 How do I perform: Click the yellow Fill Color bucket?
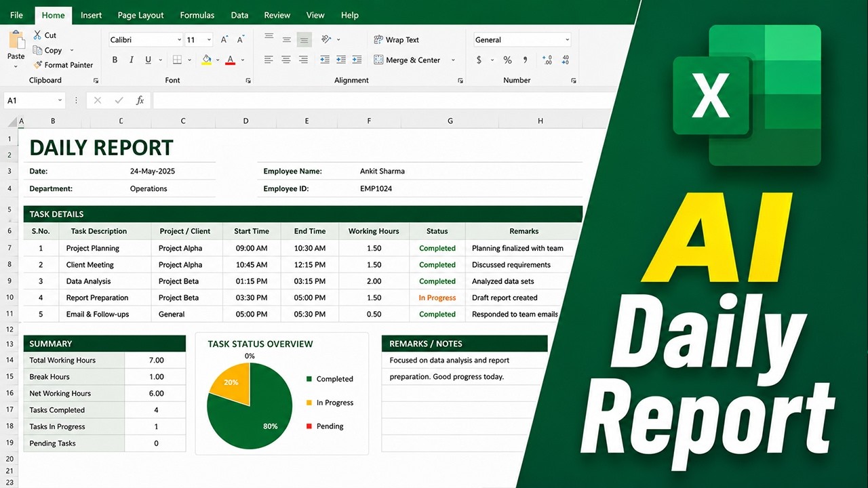[x=207, y=60]
